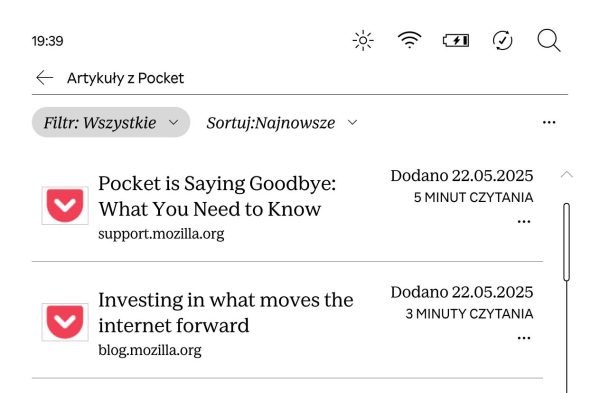Open search with the magnifier icon

pyautogui.click(x=549, y=40)
